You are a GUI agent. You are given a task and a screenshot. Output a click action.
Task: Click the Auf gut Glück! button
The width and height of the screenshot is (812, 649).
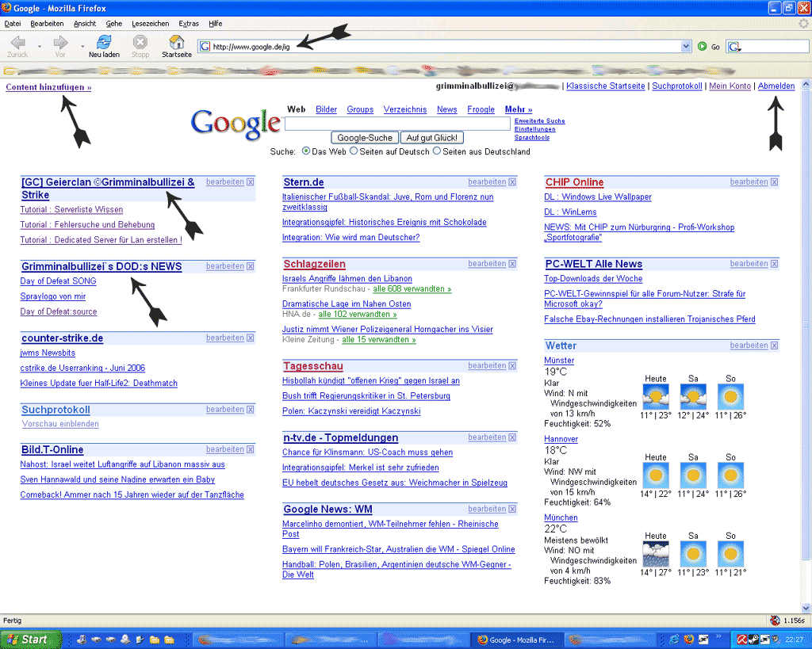click(432, 138)
